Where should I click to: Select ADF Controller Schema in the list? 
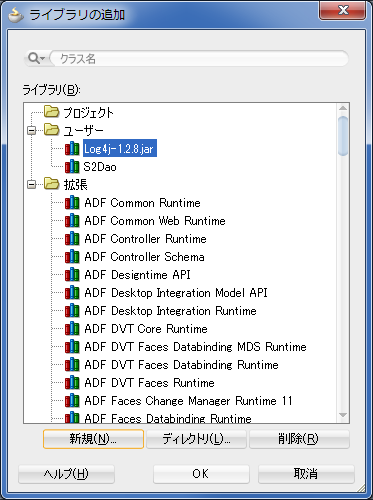point(144,257)
